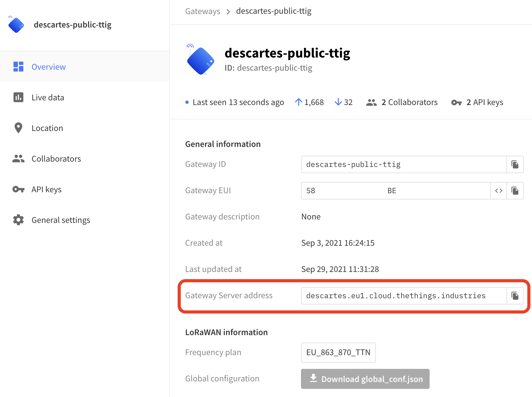Image resolution: width=532 pixels, height=397 pixels.
Task: Select the Gateway Server address field
Action: [404, 296]
